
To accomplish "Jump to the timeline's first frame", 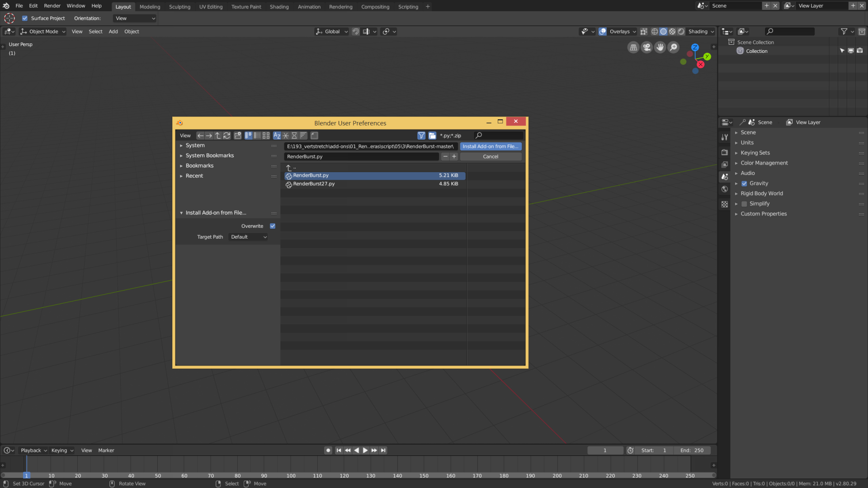I will click(339, 450).
